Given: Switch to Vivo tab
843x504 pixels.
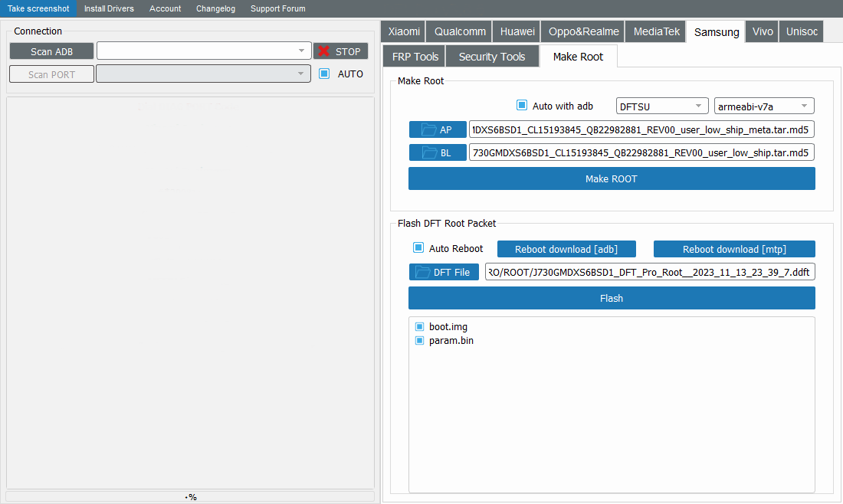Looking at the screenshot, I should 763,31.
